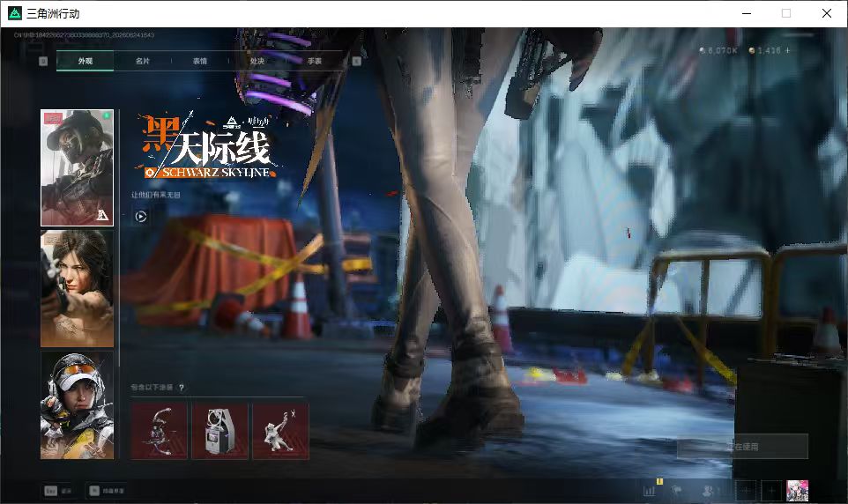The image size is (848, 504).
Task: Choose the white cap goggles operator skin card
Action: 78,405
